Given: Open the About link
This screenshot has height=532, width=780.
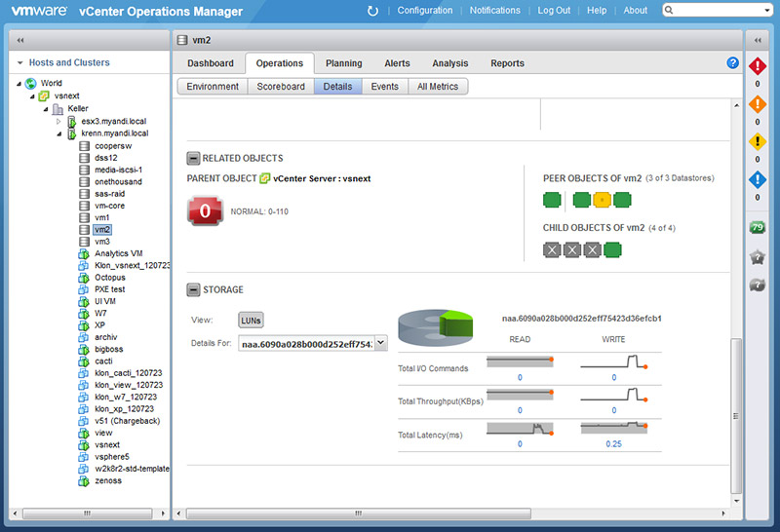Looking at the screenshot, I should tap(636, 11).
